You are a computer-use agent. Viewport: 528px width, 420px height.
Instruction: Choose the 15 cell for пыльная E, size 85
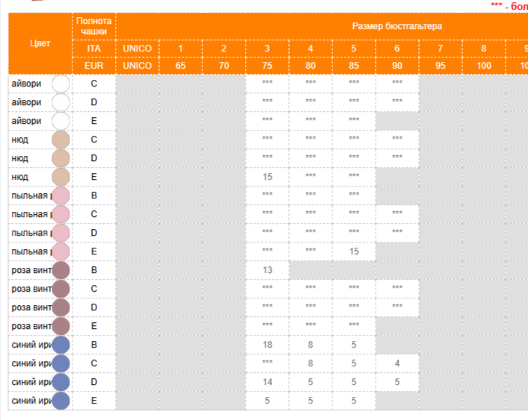[x=354, y=251]
